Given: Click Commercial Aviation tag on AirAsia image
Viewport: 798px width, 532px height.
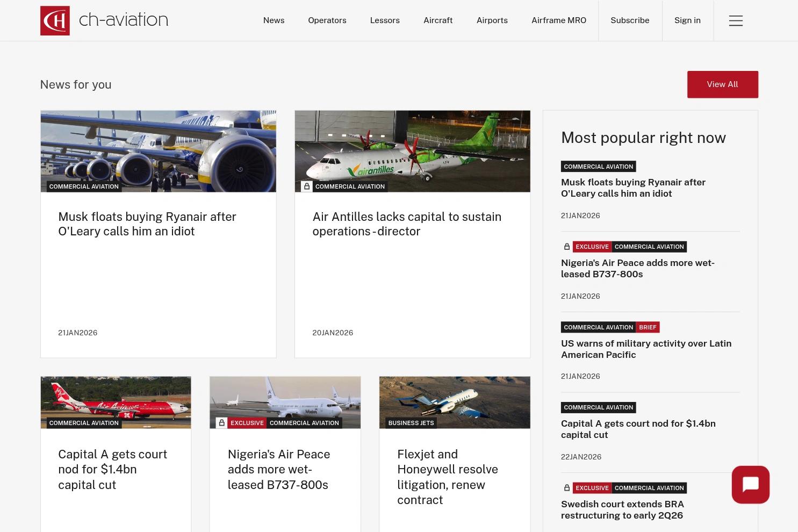Looking at the screenshot, I should coord(84,423).
